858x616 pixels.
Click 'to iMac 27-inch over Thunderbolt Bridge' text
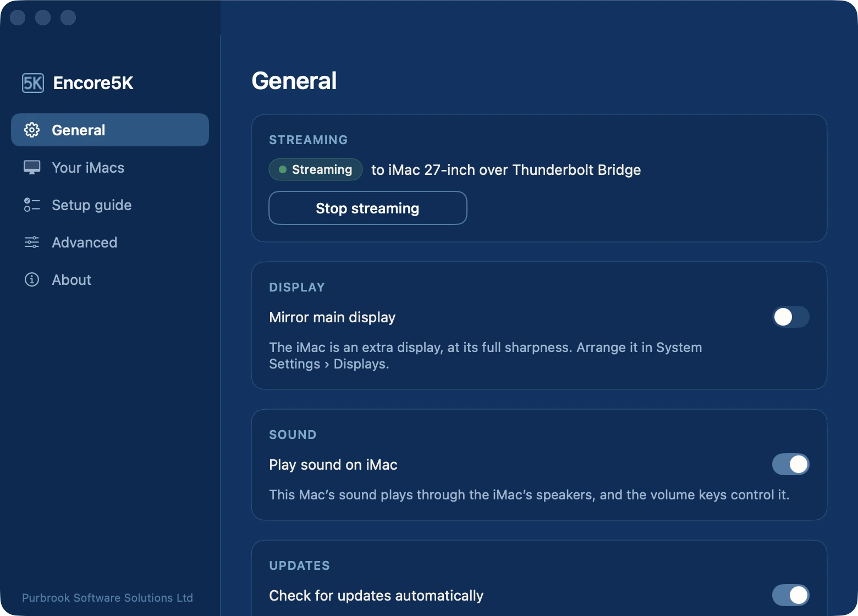point(506,170)
